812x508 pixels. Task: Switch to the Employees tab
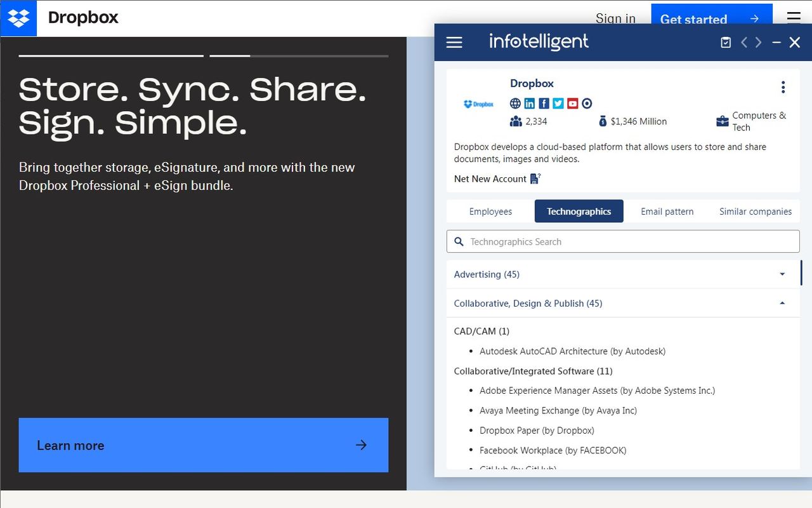[x=490, y=211]
